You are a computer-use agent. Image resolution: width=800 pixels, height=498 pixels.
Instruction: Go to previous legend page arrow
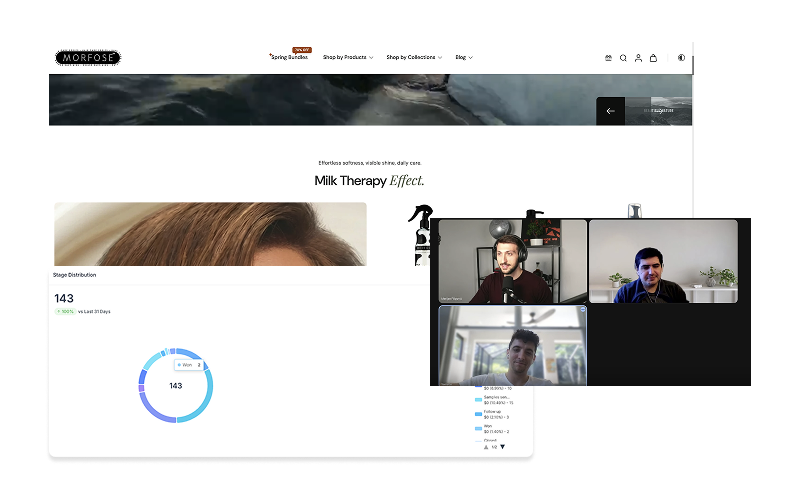pos(486,447)
